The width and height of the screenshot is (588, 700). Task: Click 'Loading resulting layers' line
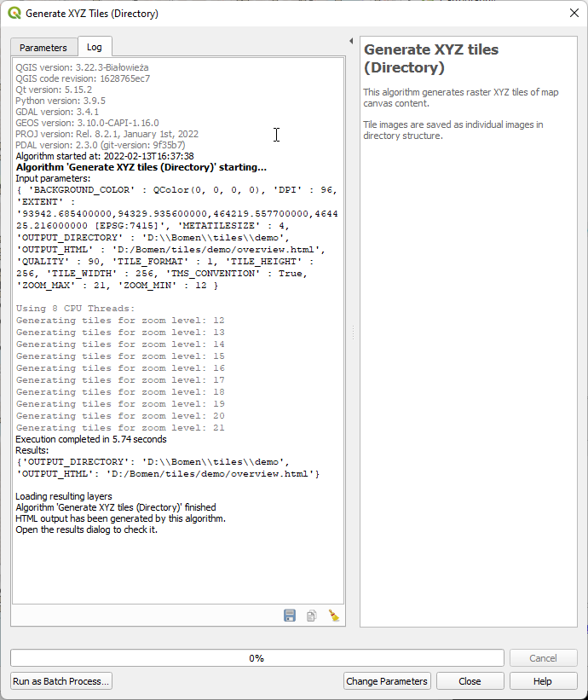(x=64, y=496)
